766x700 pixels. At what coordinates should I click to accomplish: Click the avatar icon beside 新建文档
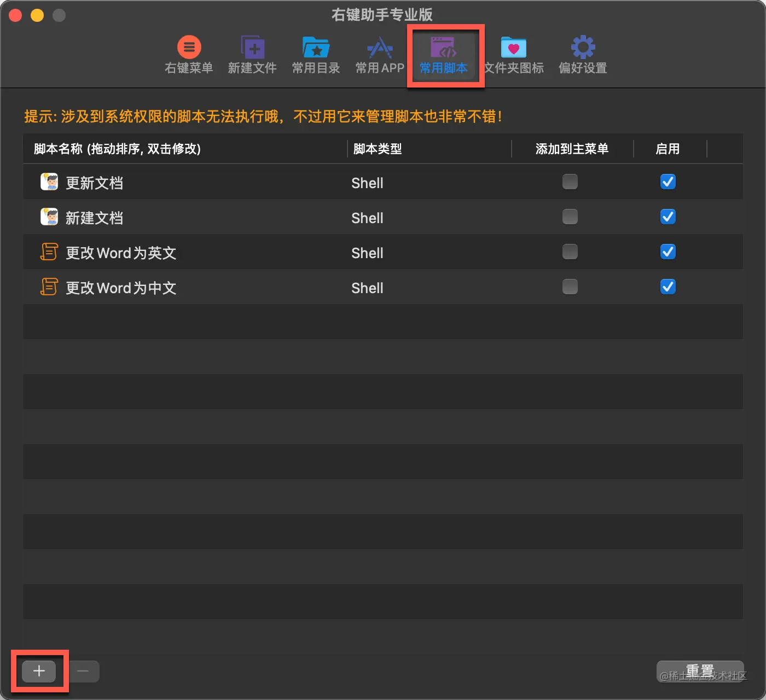click(49, 217)
